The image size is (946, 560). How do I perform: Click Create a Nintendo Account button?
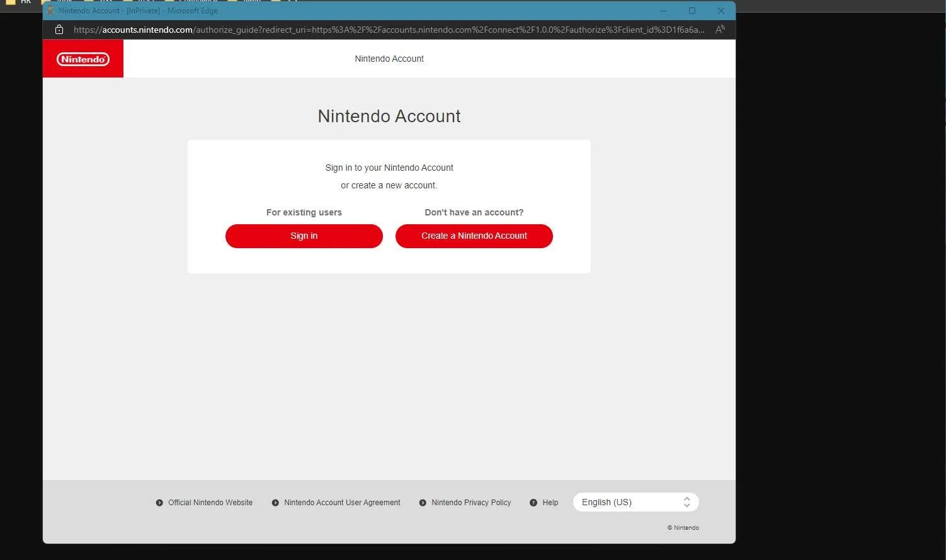click(474, 236)
